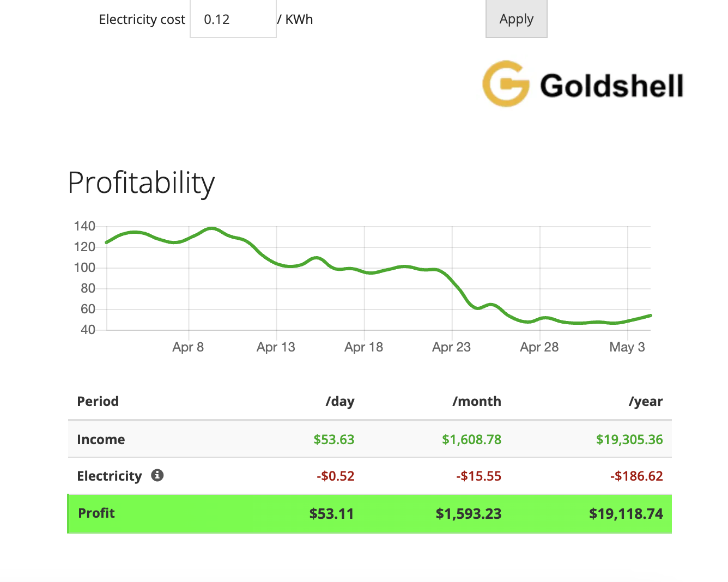Viewport: 728px width, 582px height.
Task: Select the yearly electricity cost -$186.62
Action: 638,475
